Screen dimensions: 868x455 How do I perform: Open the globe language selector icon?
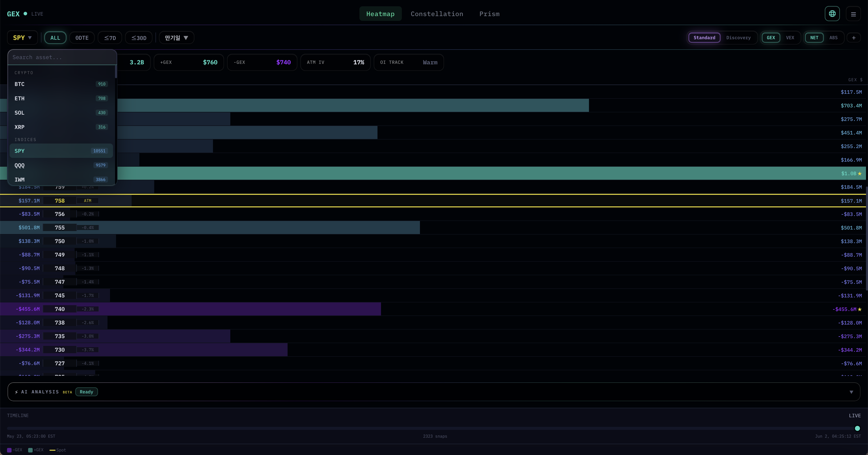832,14
